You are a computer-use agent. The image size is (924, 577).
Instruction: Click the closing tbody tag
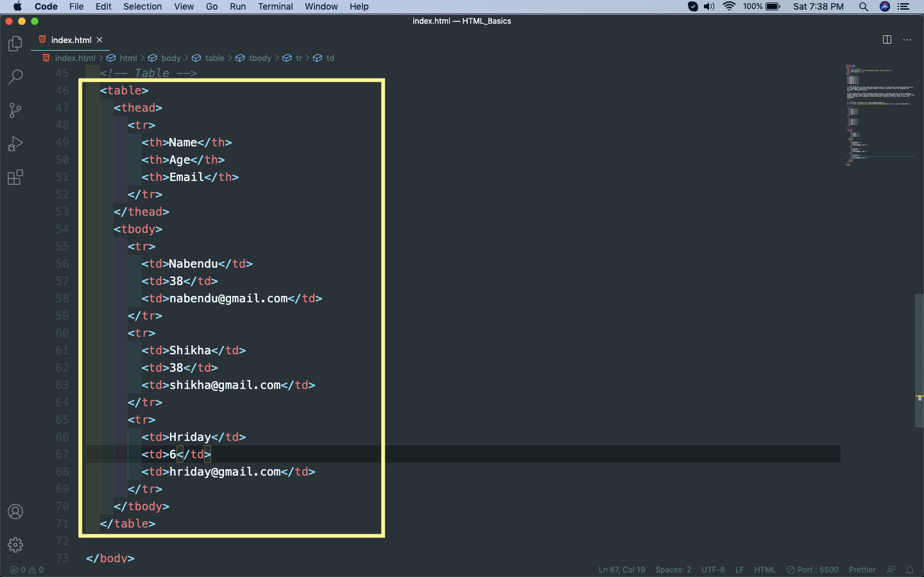tap(142, 506)
